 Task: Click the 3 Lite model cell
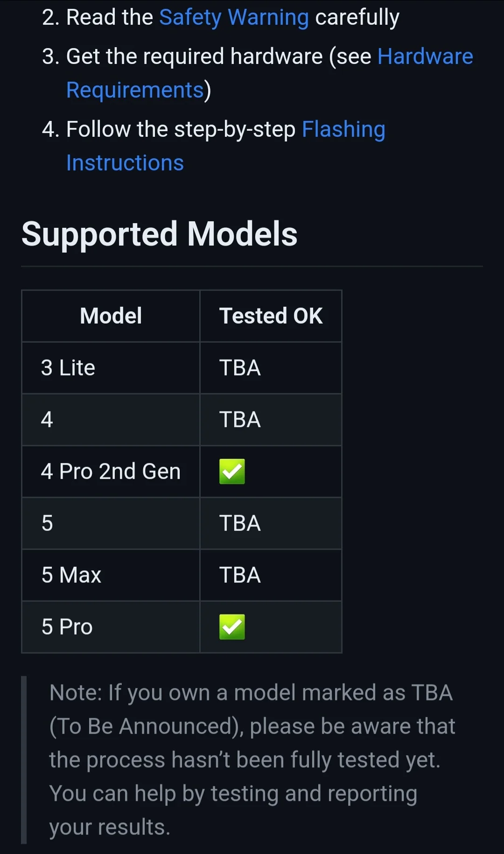point(68,368)
